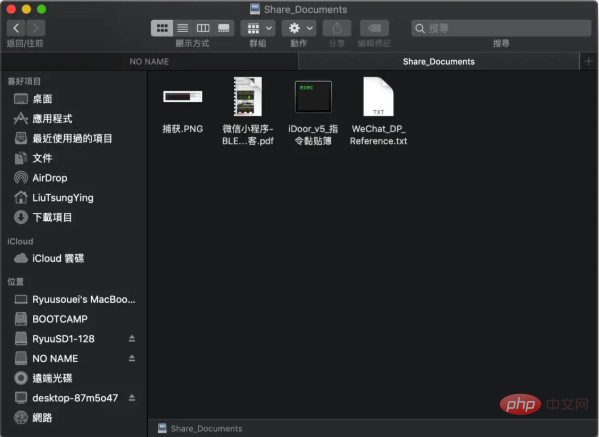The width and height of the screenshot is (599, 437).
Task: Switch to list view mode
Action: (183, 28)
